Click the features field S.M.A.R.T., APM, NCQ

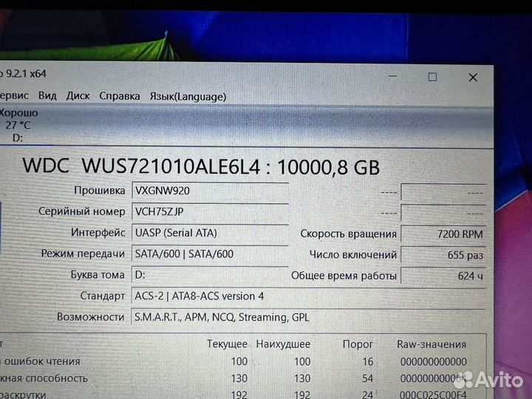(309, 317)
